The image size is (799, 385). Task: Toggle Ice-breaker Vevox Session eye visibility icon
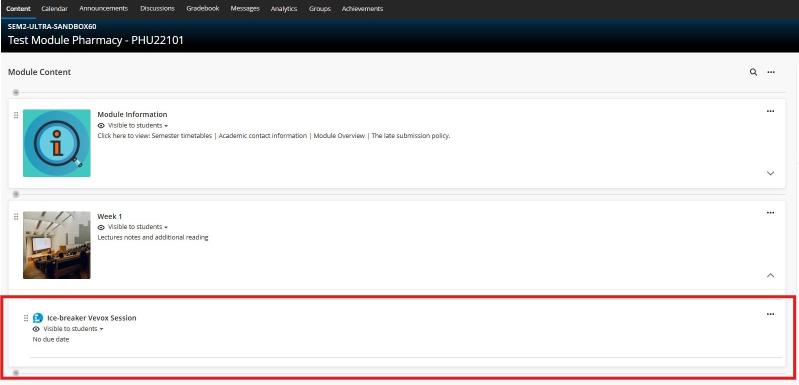[36, 329]
